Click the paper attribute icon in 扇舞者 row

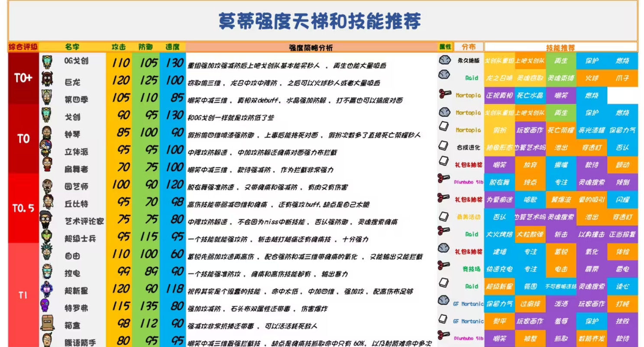pyautogui.click(x=444, y=161)
